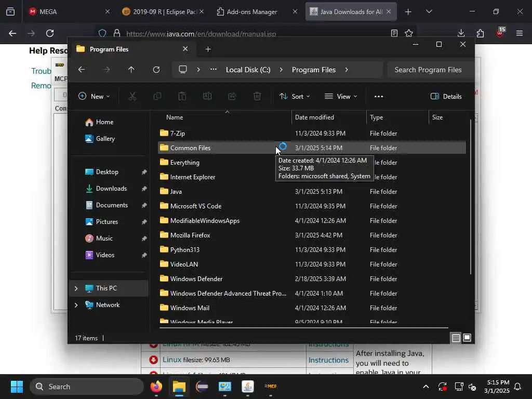Toggle the Details pane

tap(446, 96)
